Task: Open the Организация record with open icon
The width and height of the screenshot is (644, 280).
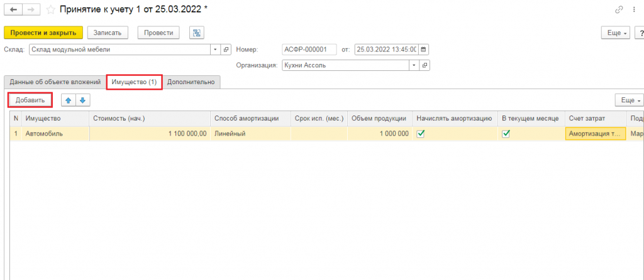Action: click(x=425, y=65)
